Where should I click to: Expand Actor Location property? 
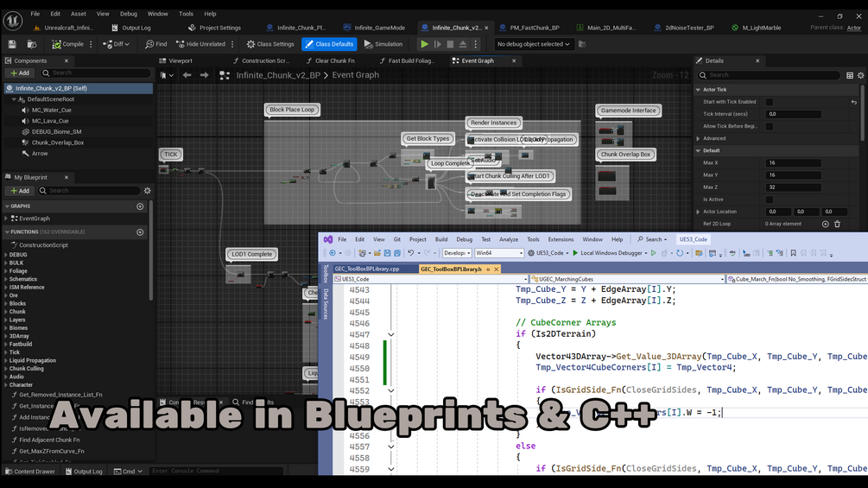(x=699, y=212)
